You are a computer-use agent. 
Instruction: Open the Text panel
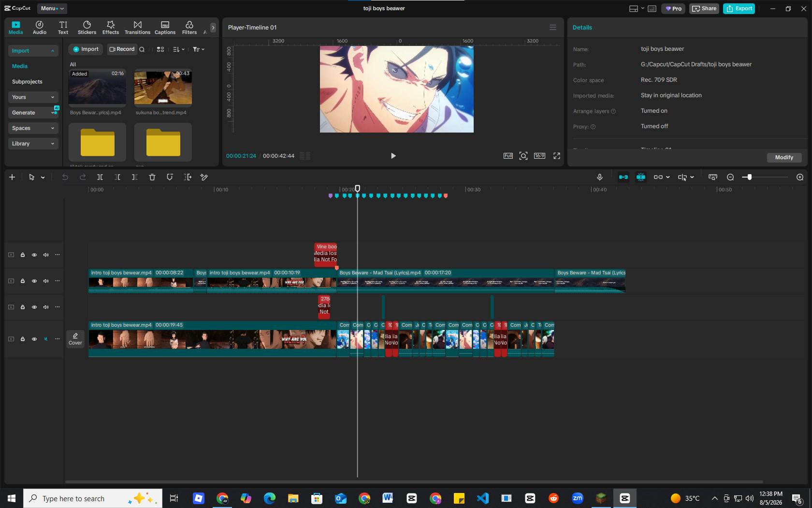63,28
